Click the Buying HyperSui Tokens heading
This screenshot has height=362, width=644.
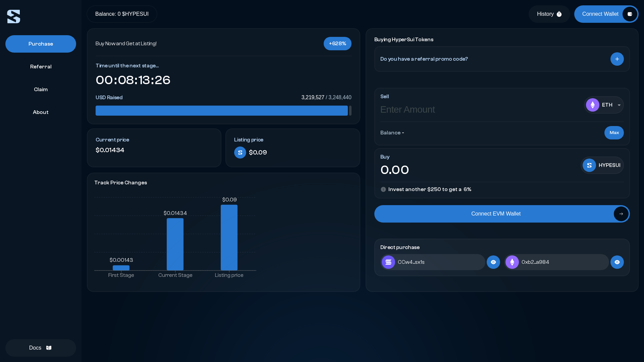click(x=404, y=40)
